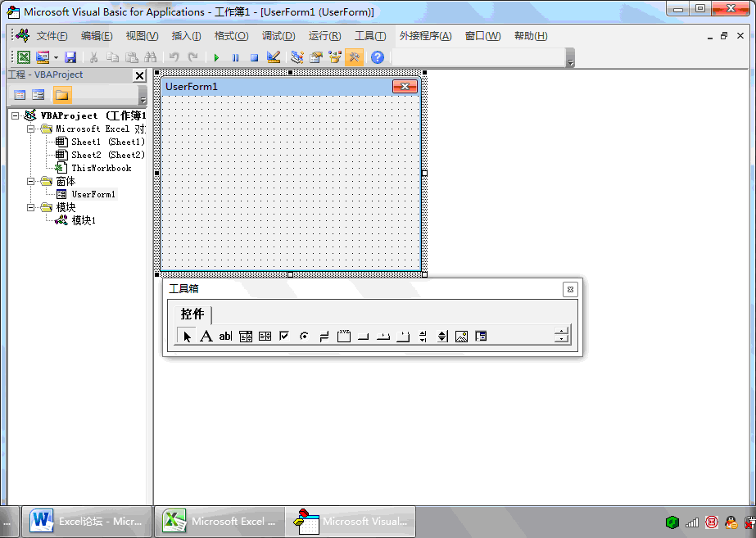Click View Object icon in project panel
The image size is (756, 538).
38,95
